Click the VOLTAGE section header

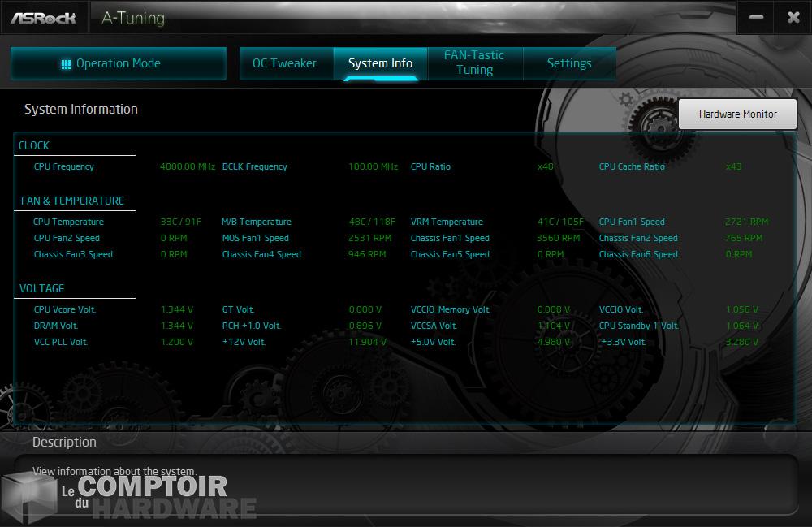(41, 288)
